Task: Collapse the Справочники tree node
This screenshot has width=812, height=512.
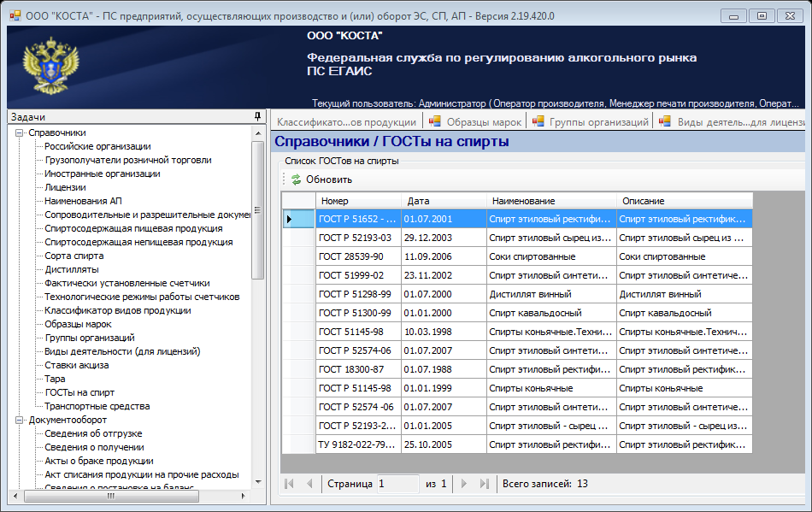Action: pos(19,133)
